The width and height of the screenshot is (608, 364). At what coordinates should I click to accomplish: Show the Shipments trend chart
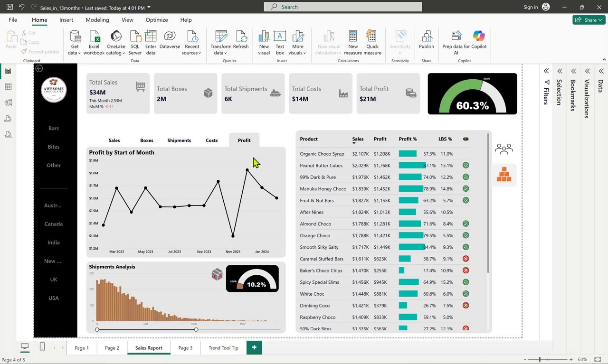click(x=179, y=140)
